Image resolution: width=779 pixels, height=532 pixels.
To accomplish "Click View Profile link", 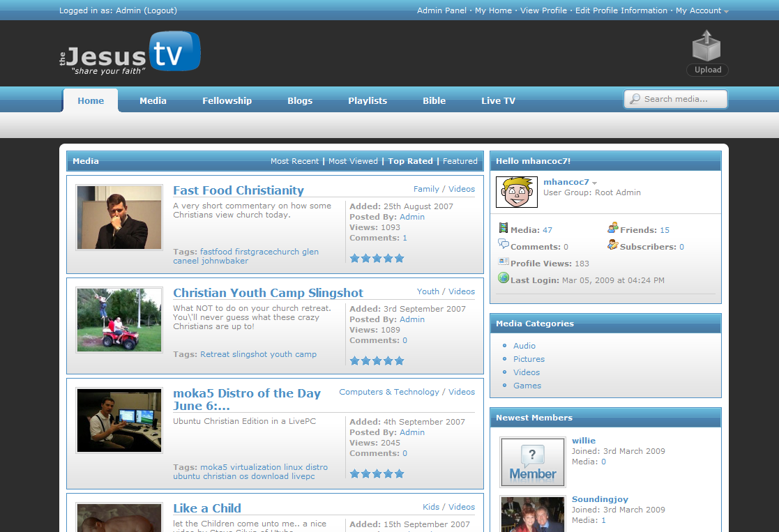I will point(543,10).
